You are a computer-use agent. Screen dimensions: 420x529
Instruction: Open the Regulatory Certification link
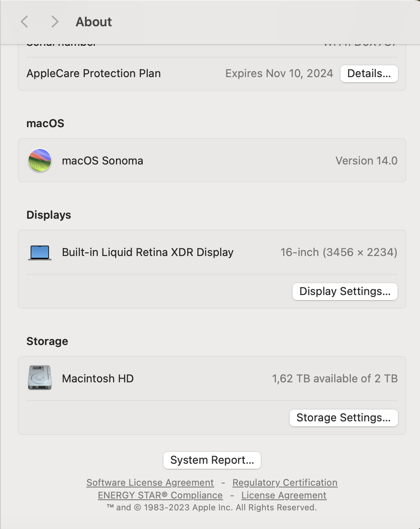285,482
